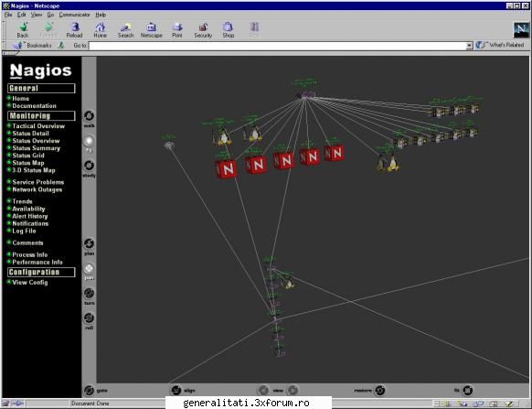Click the goto control in viewer
The width and height of the screenshot is (532, 409).
[x=90, y=391]
